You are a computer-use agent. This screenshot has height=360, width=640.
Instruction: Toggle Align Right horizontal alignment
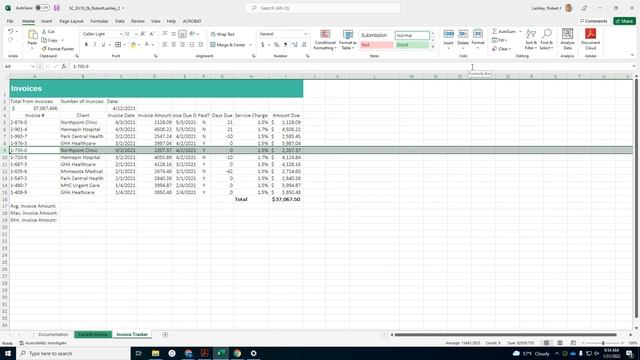[x=182, y=44]
